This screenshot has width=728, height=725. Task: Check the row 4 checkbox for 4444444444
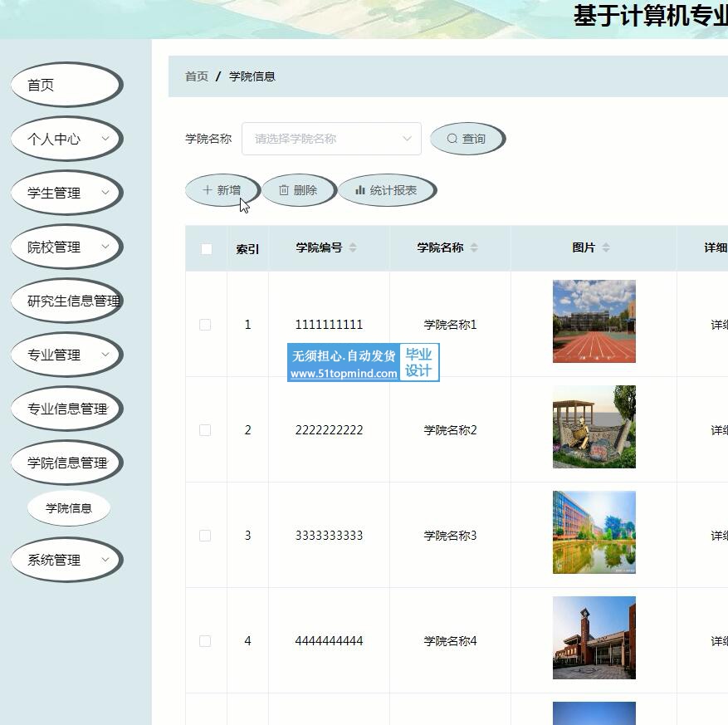[x=205, y=641]
